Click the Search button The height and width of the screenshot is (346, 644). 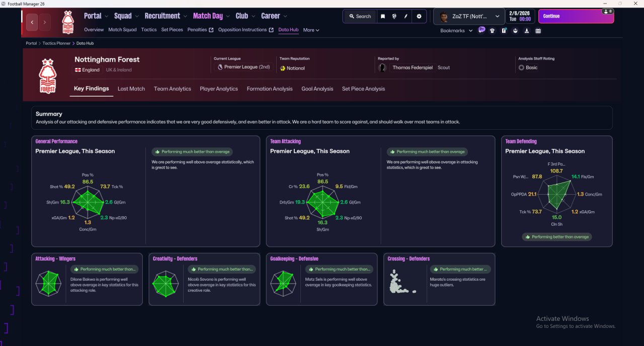(359, 16)
